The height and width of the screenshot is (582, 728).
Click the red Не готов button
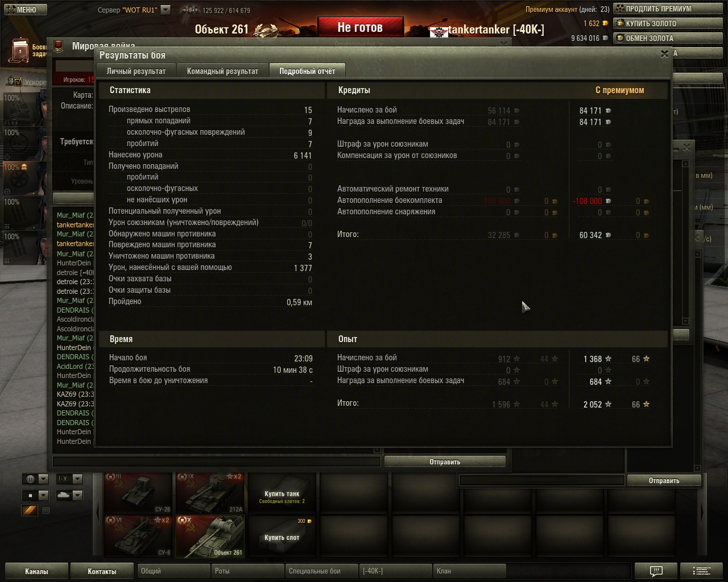click(360, 27)
